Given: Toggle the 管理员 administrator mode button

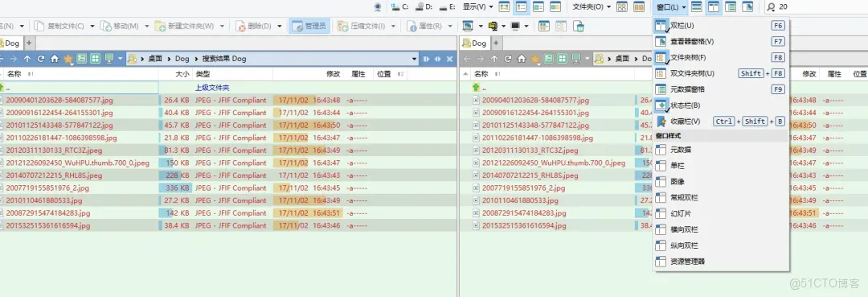Looking at the screenshot, I should click(x=309, y=26).
